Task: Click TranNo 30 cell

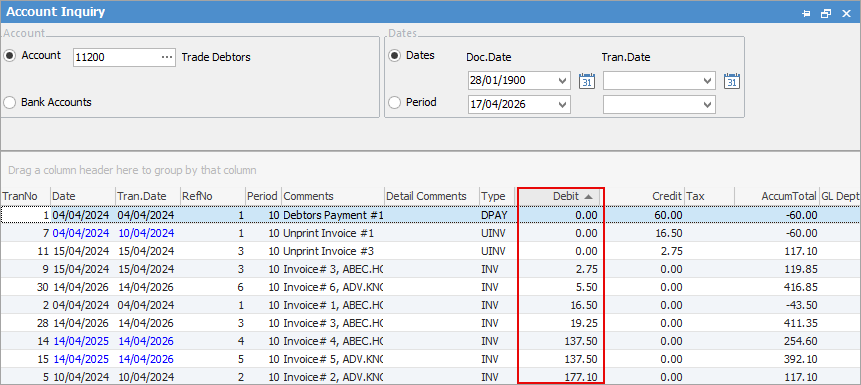Action: point(25,287)
